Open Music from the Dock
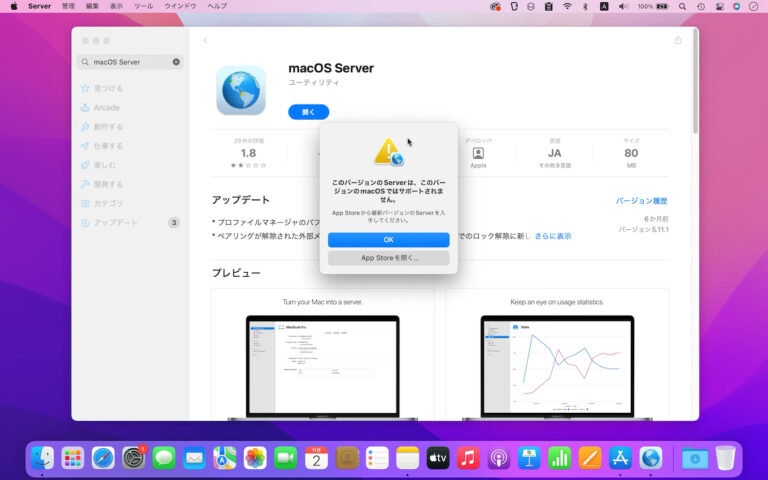 pos(468,458)
